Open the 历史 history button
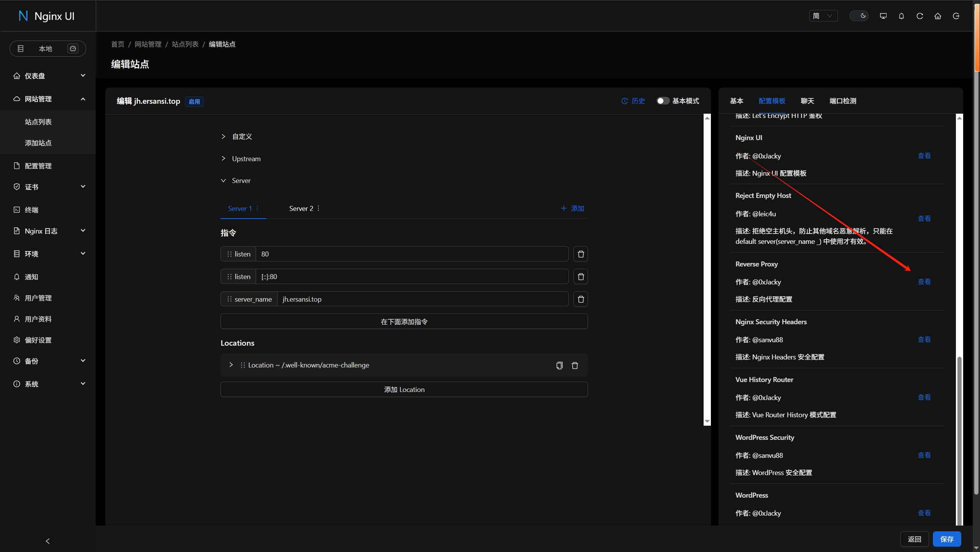Image resolution: width=980 pixels, height=552 pixels. point(633,101)
